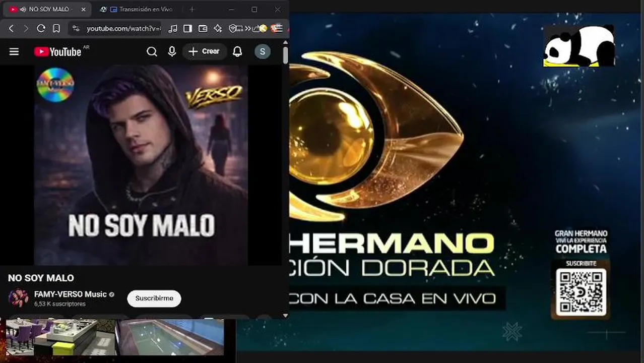This screenshot has width=644, height=363.
Task: Expand hidden toolbar items with double chevron
Action: tap(247, 29)
